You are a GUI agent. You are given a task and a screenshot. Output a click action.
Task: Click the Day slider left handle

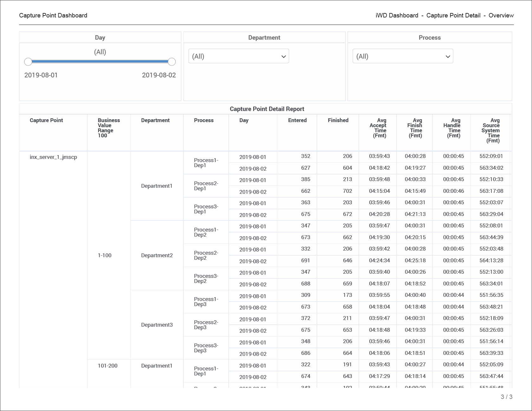28,62
